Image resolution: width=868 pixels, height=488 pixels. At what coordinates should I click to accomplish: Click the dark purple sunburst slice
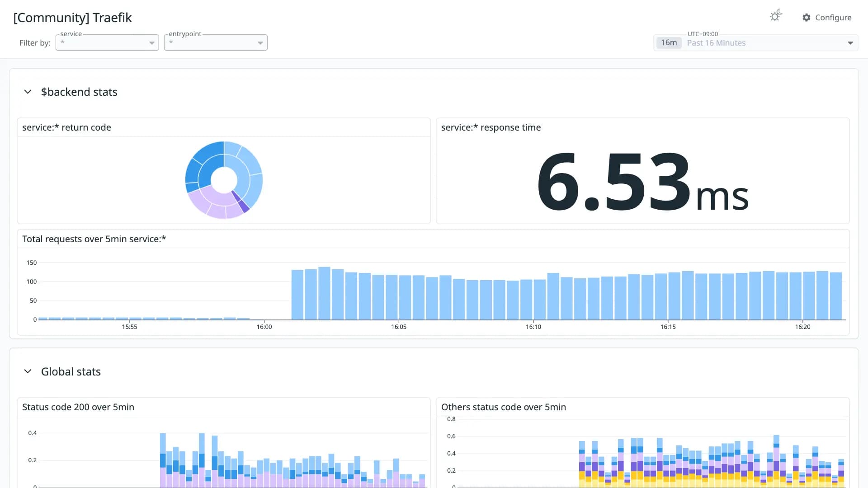(241, 202)
